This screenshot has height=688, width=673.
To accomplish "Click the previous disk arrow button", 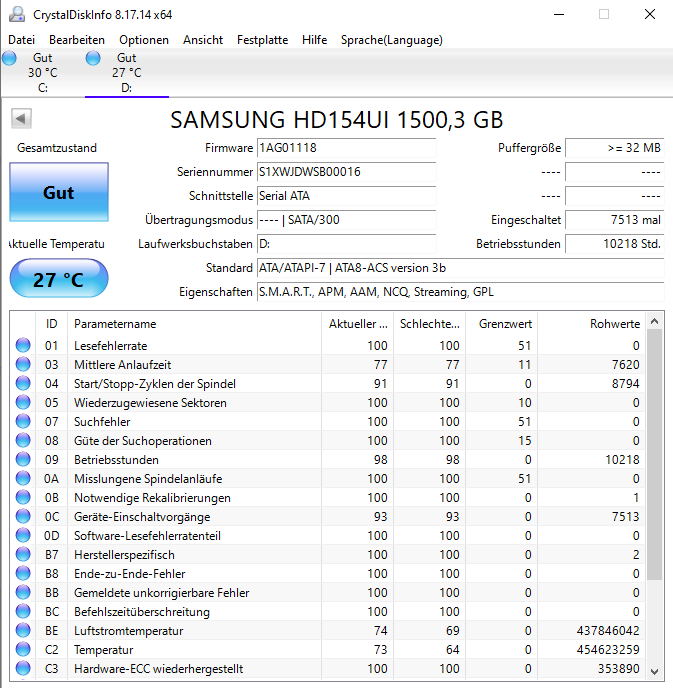I will pos(21,118).
